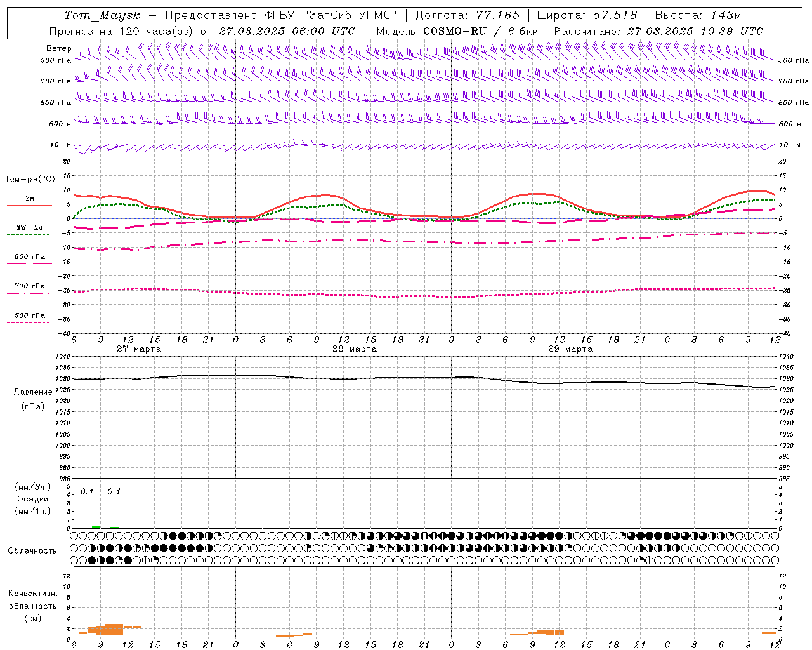The height and width of the screenshot is (650, 812).
Task: Click the '29 марта' date label
Action: 570,349
